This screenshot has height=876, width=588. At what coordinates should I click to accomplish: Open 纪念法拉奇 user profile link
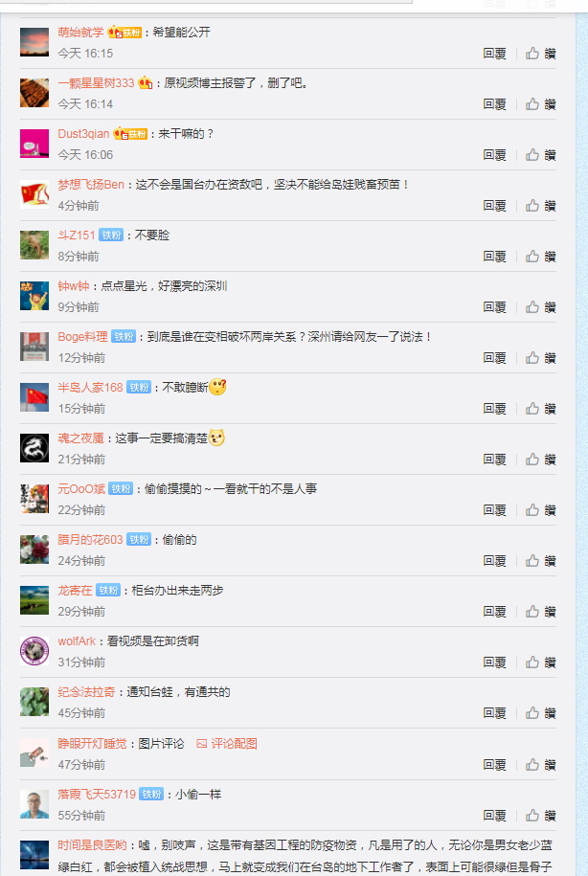[x=86, y=692]
